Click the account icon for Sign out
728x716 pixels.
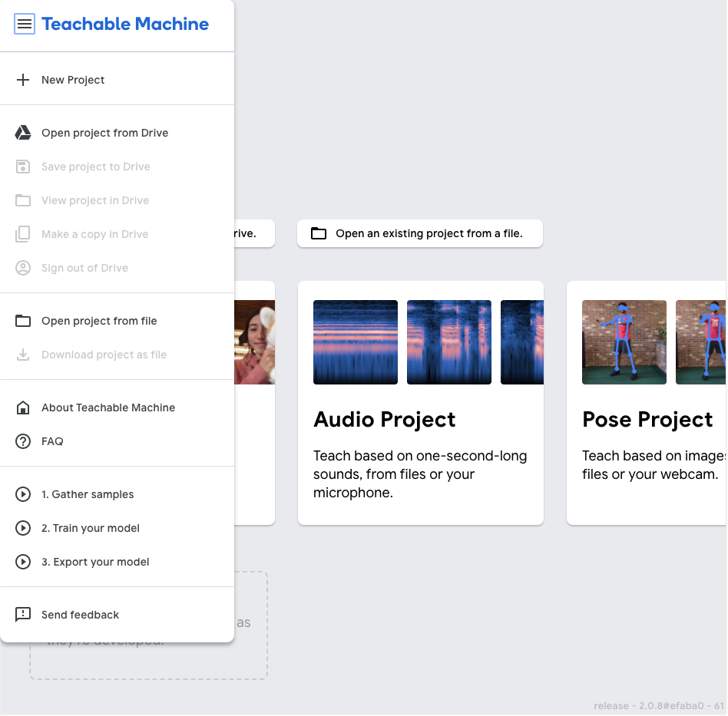click(23, 268)
